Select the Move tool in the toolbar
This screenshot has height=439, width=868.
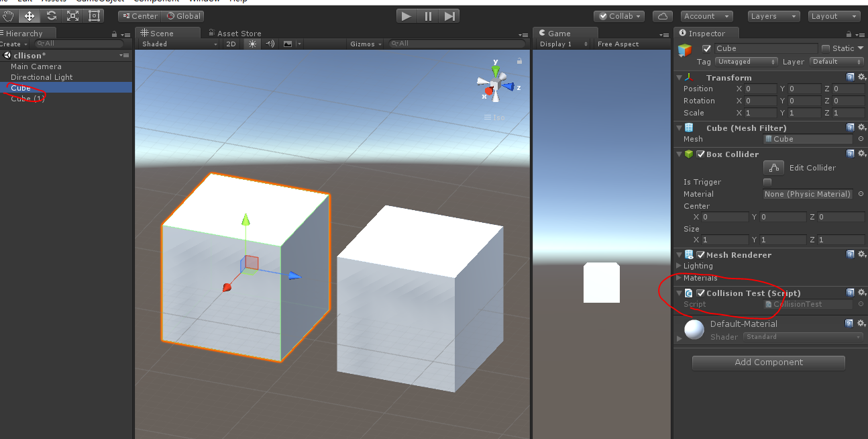(30, 15)
